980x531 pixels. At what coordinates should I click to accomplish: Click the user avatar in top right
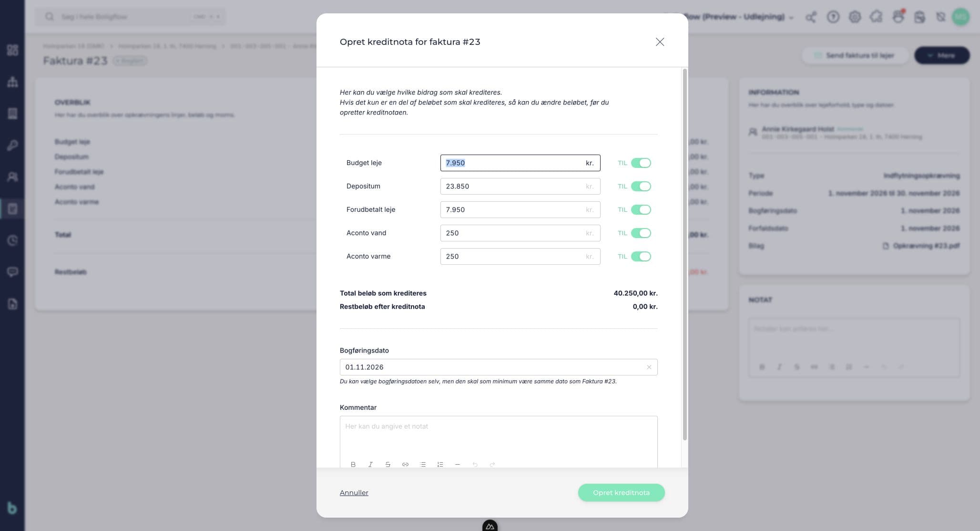point(961,17)
